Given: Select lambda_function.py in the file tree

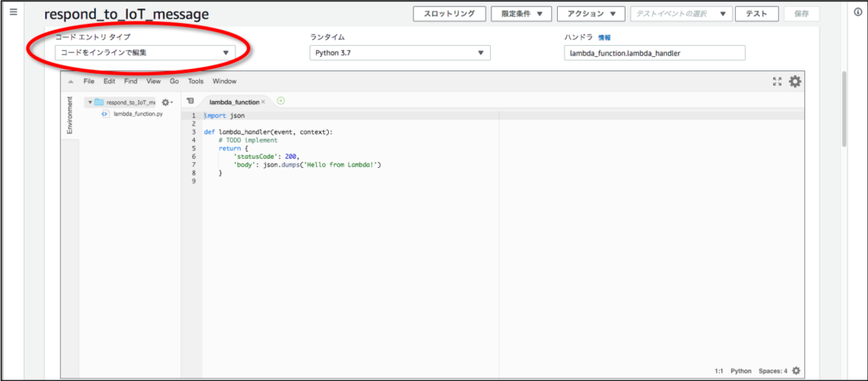Looking at the screenshot, I should tap(138, 114).
